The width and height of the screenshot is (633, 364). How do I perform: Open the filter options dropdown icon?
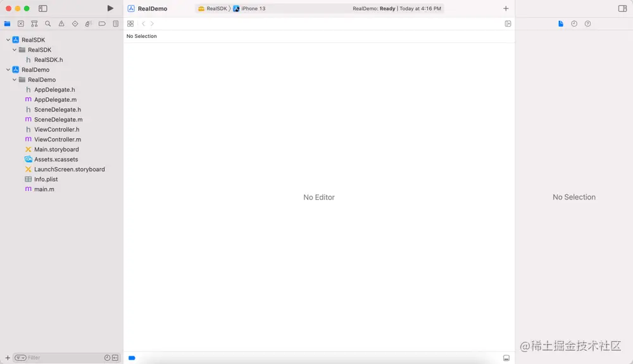tap(20, 358)
